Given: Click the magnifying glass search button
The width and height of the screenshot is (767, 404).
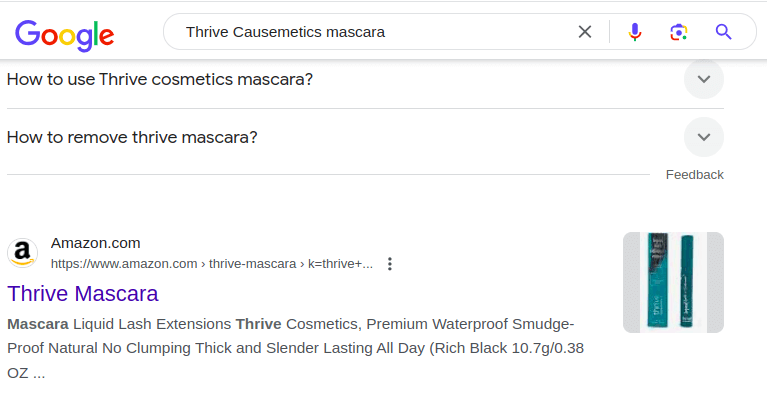Looking at the screenshot, I should pos(724,32).
